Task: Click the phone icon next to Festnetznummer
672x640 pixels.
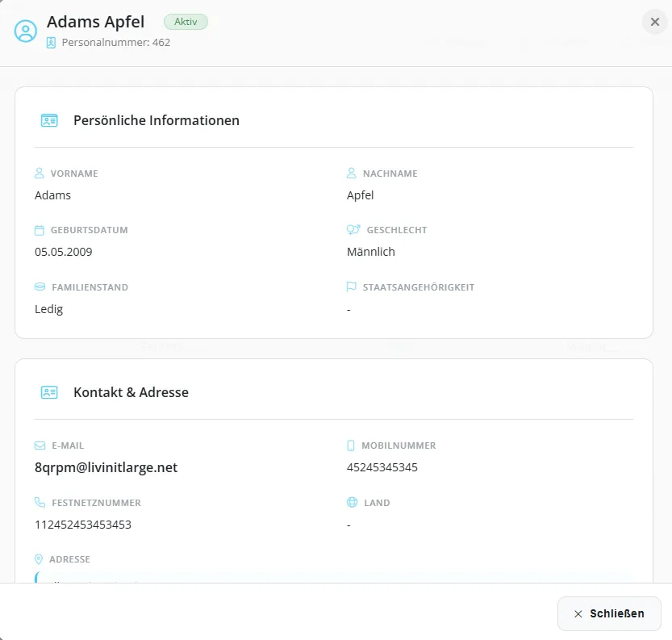Action: tap(40, 503)
